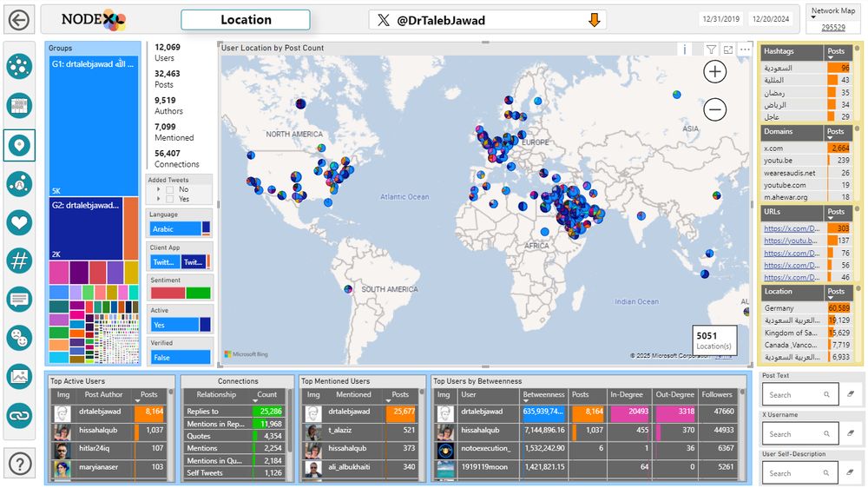Click the back arrow button
The width and height of the screenshot is (868, 488).
pyautogui.click(x=19, y=21)
